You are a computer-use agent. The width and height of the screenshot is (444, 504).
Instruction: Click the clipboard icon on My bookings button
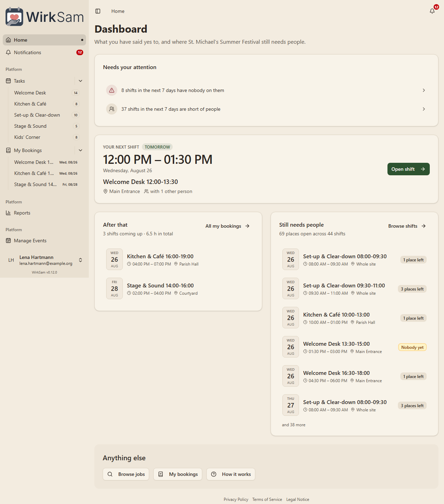tap(161, 474)
